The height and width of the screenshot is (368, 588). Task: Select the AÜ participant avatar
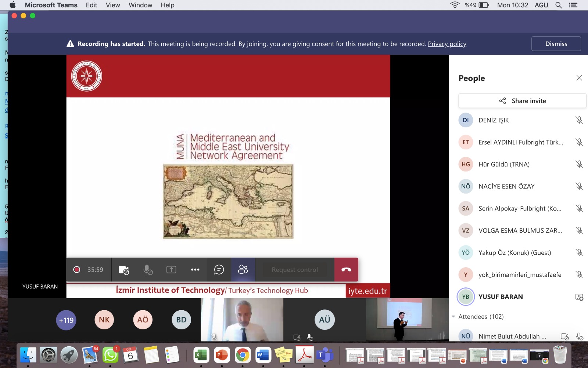(x=325, y=320)
